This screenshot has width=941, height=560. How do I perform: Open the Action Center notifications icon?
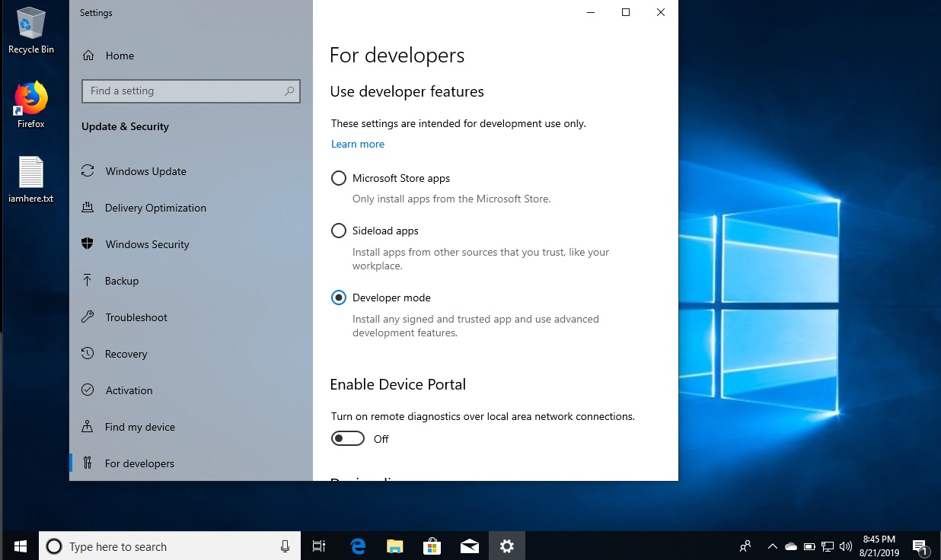[920, 546]
